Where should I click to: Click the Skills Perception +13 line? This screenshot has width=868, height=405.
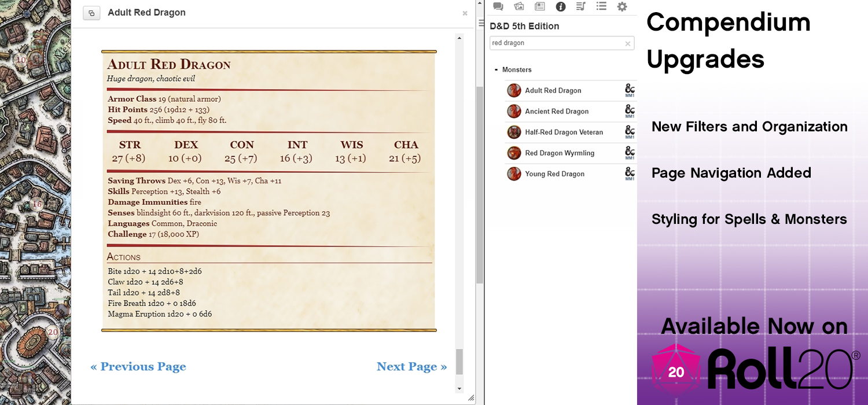pos(164,192)
